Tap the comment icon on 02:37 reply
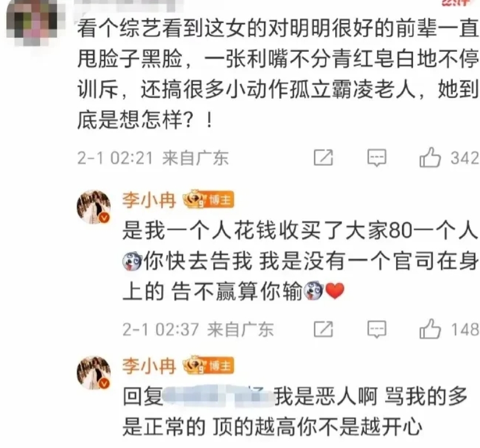 tap(377, 329)
